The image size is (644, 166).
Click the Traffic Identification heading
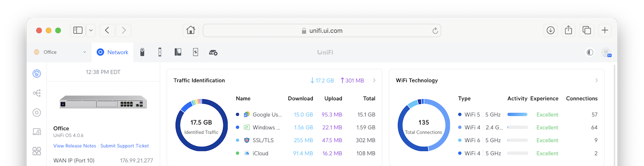click(x=199, y=80)
